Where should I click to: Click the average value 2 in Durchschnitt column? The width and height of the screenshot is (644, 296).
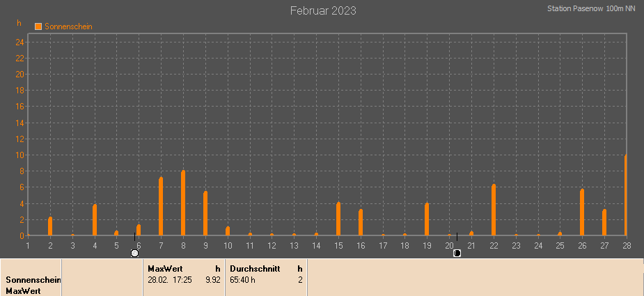click(x=300, y=281)
